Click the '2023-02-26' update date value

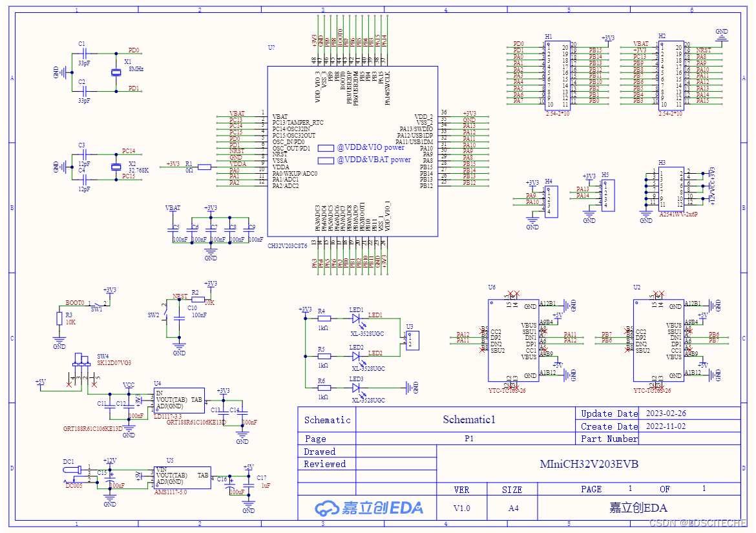(666, 413)
